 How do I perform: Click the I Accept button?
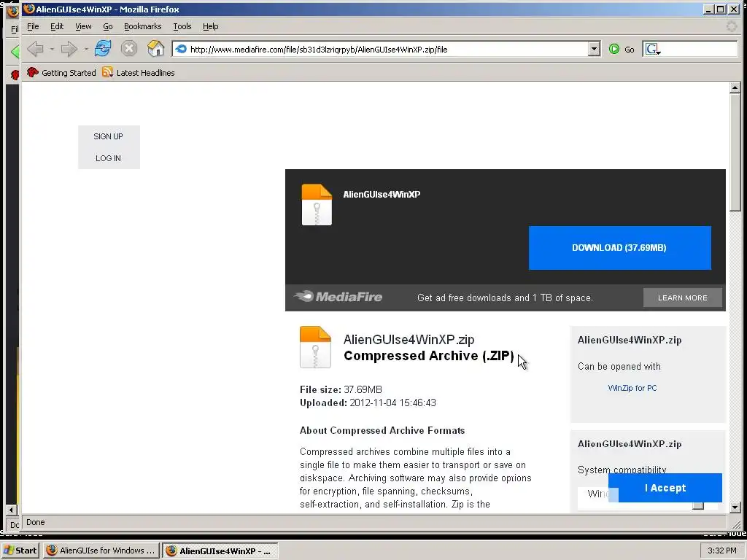coord(665,488)
